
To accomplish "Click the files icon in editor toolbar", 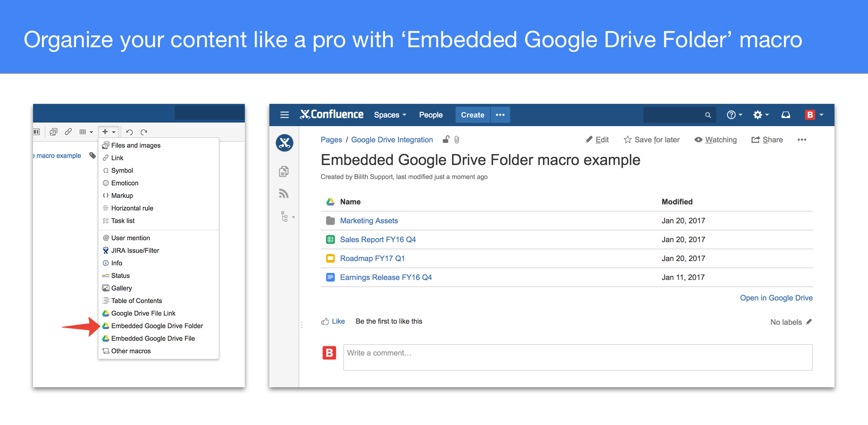I will coord(54,132).
